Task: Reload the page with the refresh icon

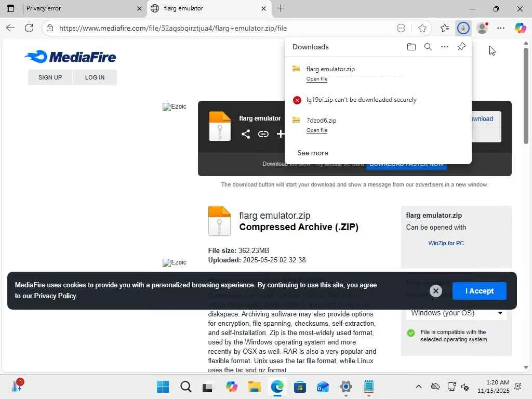Action: (29, 28)
